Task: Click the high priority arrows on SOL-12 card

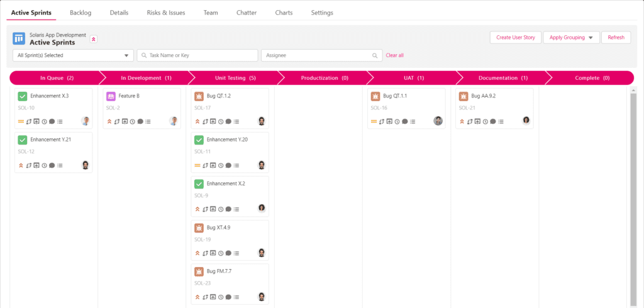Action: coord(21,165)
